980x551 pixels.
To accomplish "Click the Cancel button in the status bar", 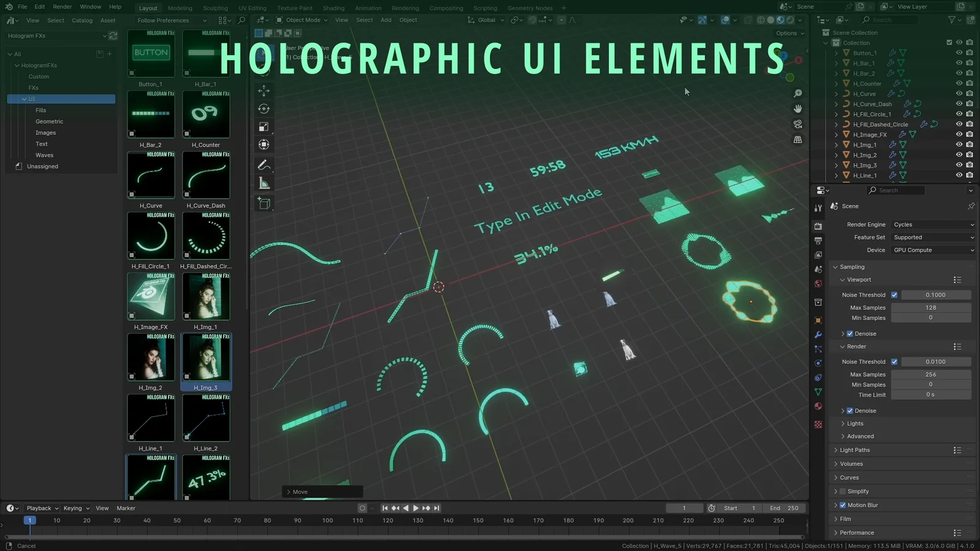I will pyautogui.click(x=26, y=545).
